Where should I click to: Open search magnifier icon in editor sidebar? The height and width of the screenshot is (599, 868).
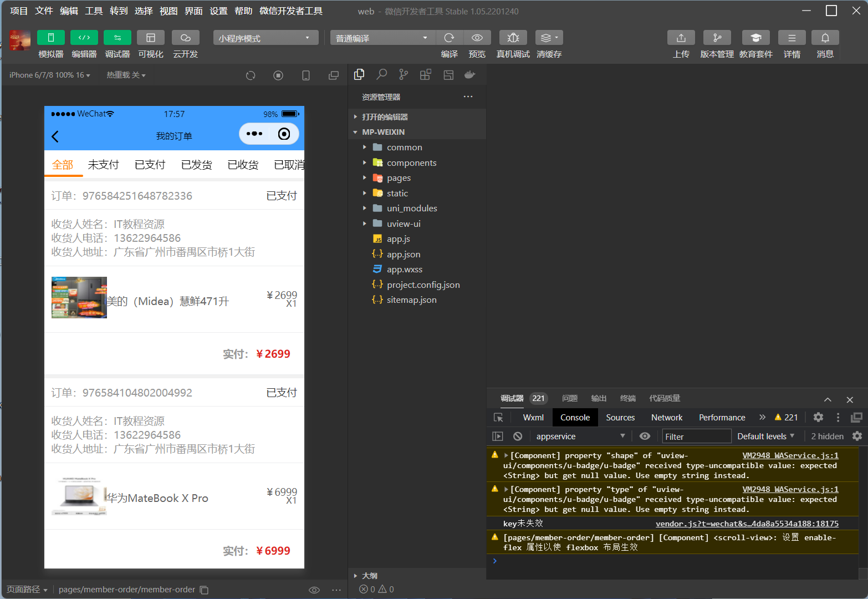[381, 74]
